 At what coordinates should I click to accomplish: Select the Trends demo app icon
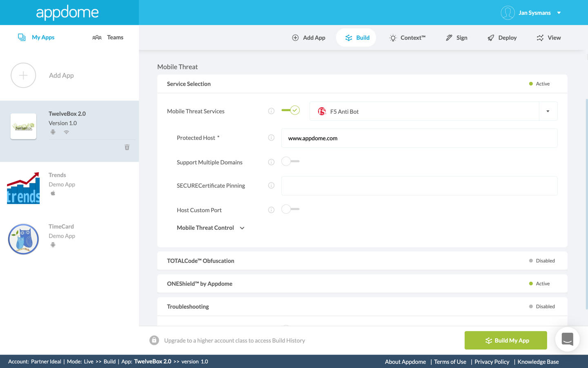click(x=23, y=188)
